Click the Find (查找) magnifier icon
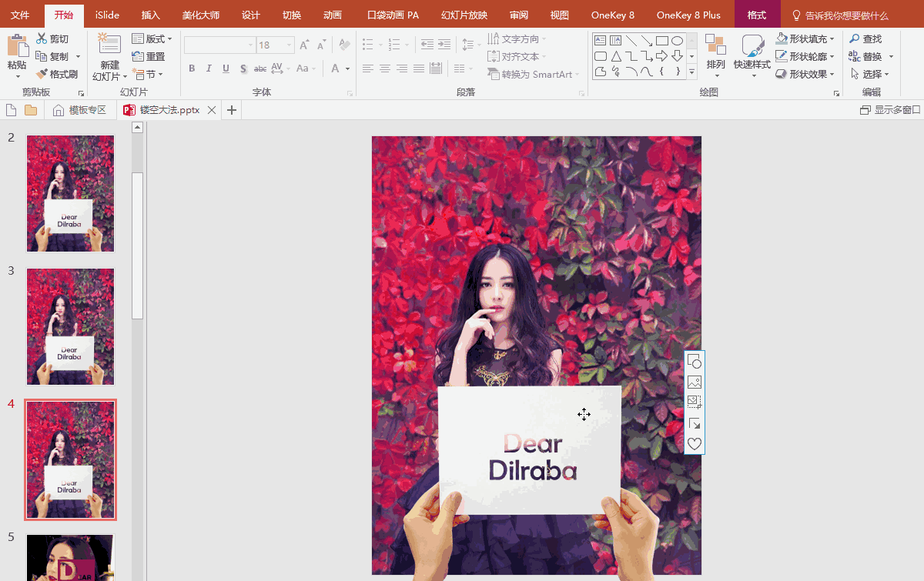The image size is (924, 581). coord(854,38)
